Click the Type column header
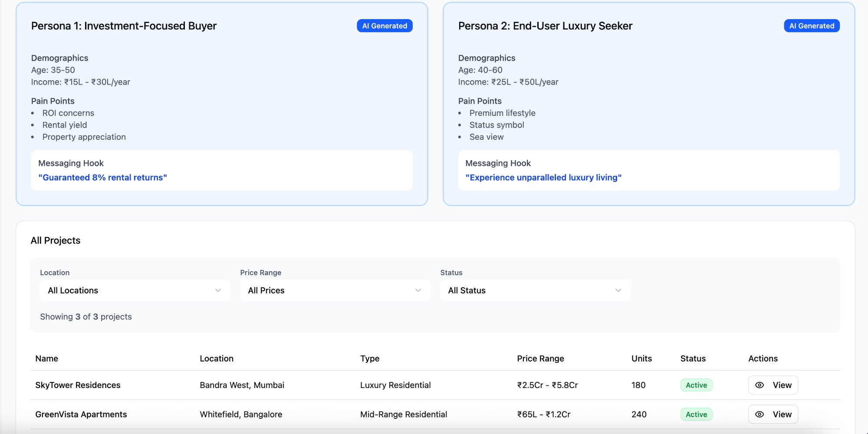Image resolution: width=868 pixels, height=434 pixels. pos(370,358)
